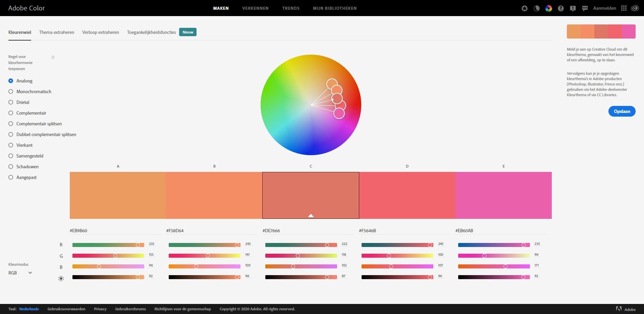Switch to the Kleurenwiel tab

[x=20, y=32]
